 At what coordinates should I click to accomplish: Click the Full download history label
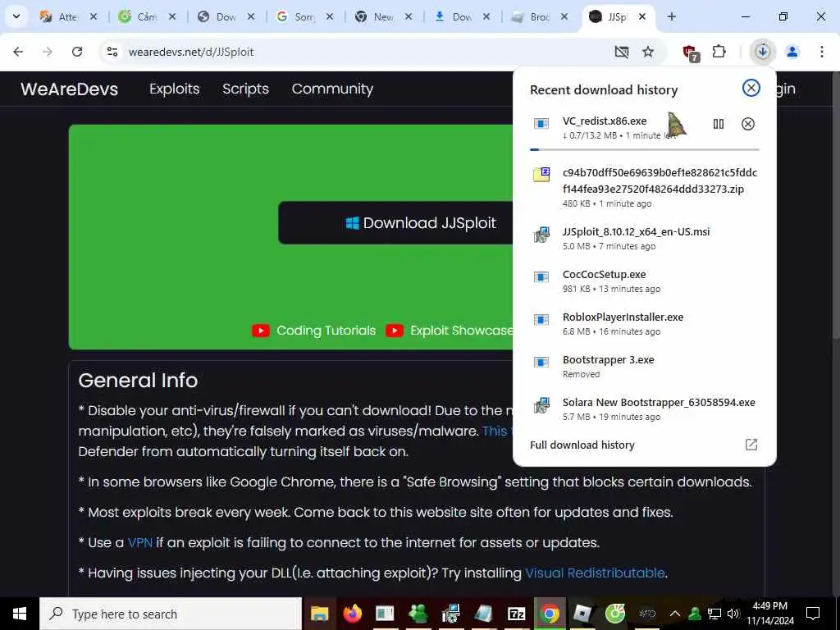tap(582, 445)
